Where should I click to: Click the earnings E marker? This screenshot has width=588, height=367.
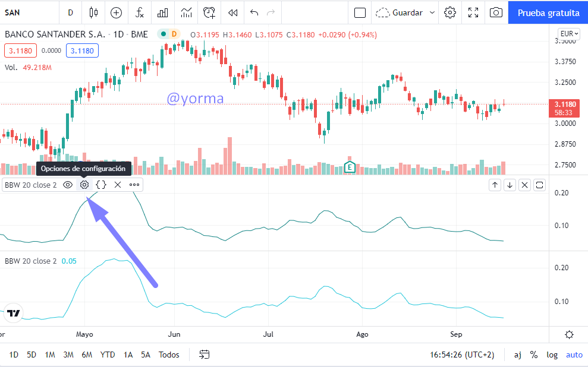[x=350, y=167]
